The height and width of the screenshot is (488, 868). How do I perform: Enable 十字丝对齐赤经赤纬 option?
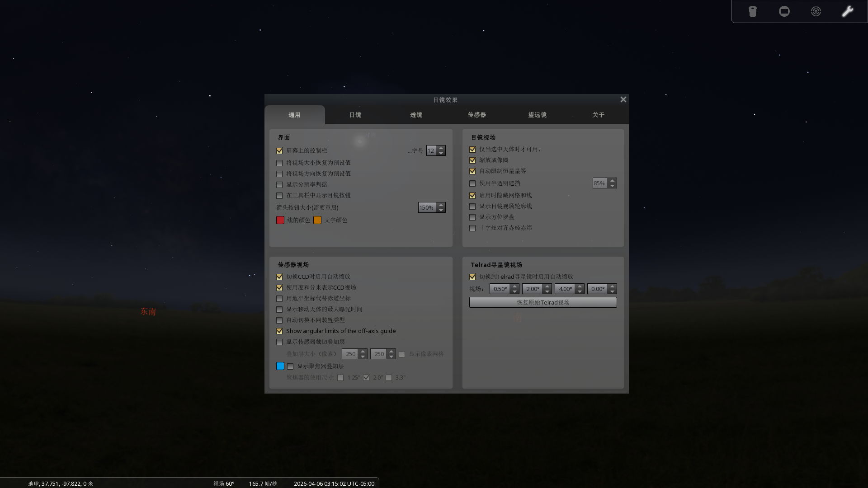point(472,228)
